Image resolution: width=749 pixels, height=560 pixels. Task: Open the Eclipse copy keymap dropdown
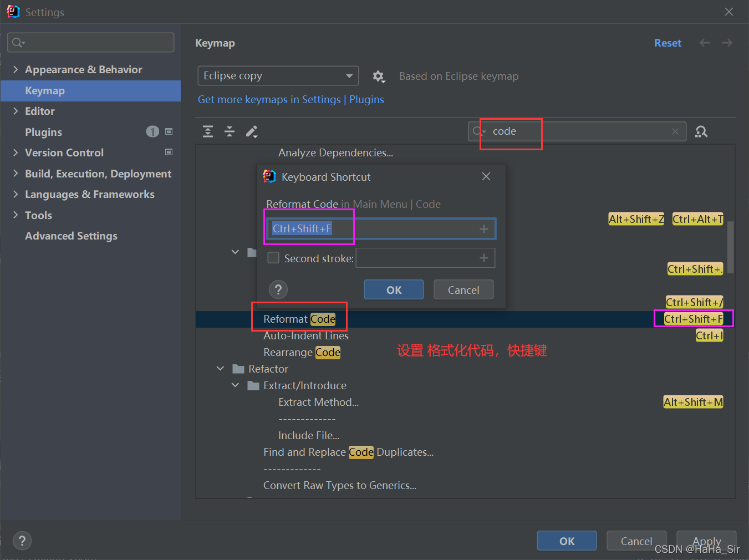tap(278, 76)
